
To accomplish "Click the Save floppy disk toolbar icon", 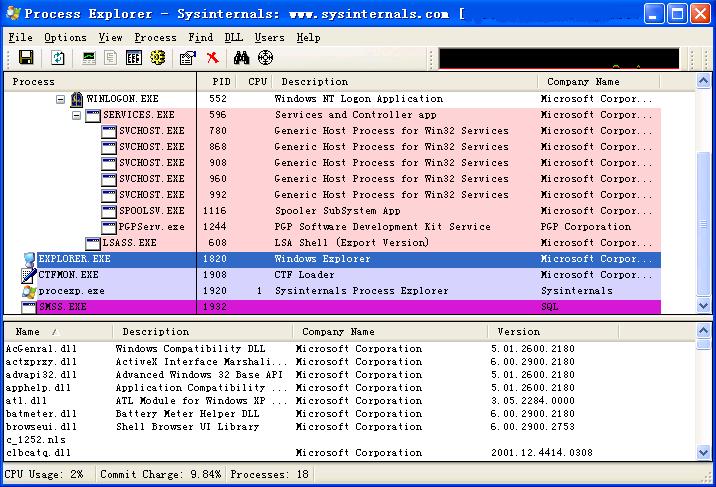I will point(26,58).
